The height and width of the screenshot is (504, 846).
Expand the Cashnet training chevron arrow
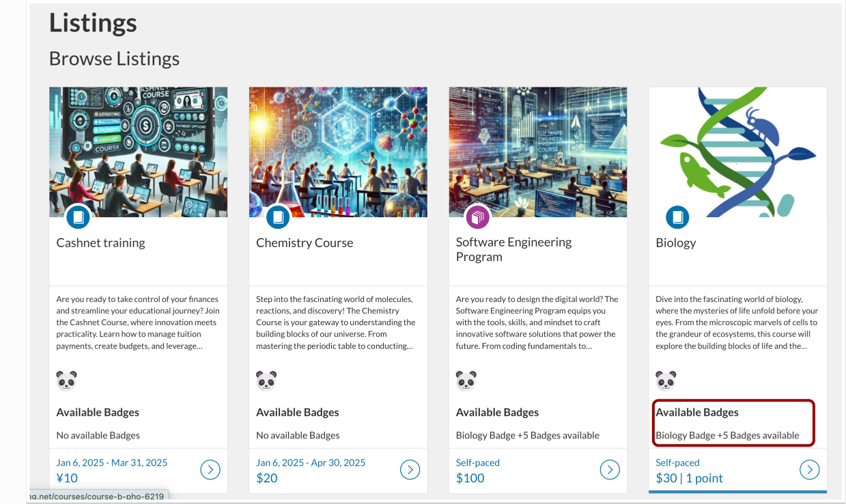coord(210,469)
